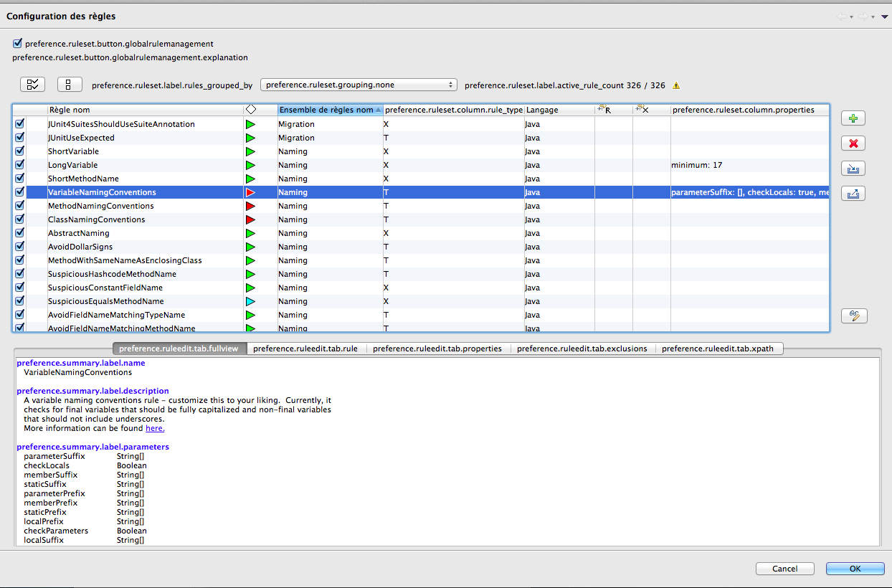Disable the AvoidDollarSigns rule checkbox
This screenshot has width=892, height=588.
(x=19, y=247)
